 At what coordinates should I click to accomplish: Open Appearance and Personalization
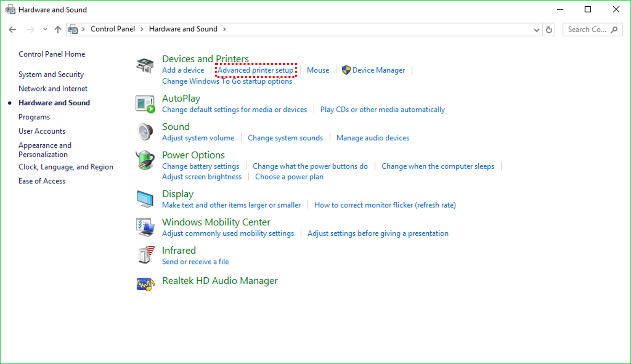tap(45, 150)
